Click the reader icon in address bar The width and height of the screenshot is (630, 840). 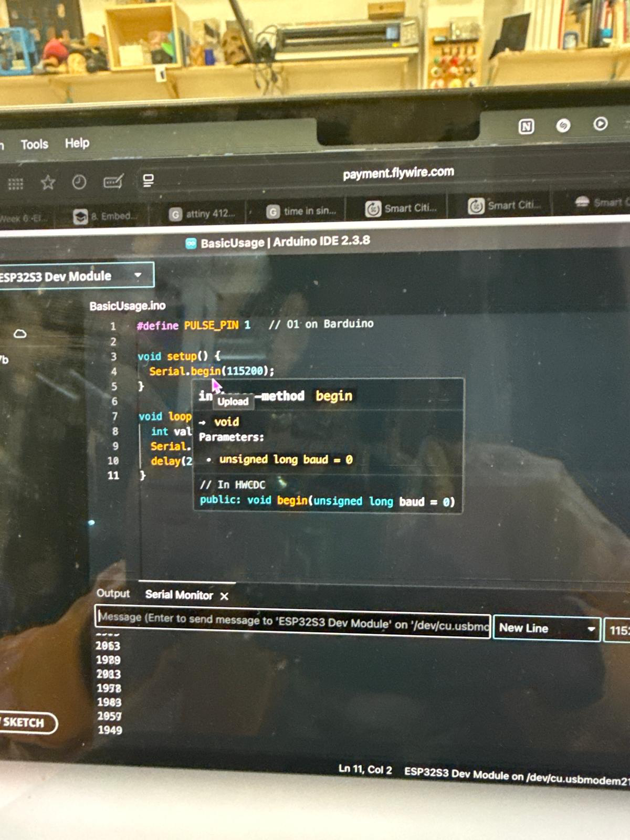(x=149, y=181)
